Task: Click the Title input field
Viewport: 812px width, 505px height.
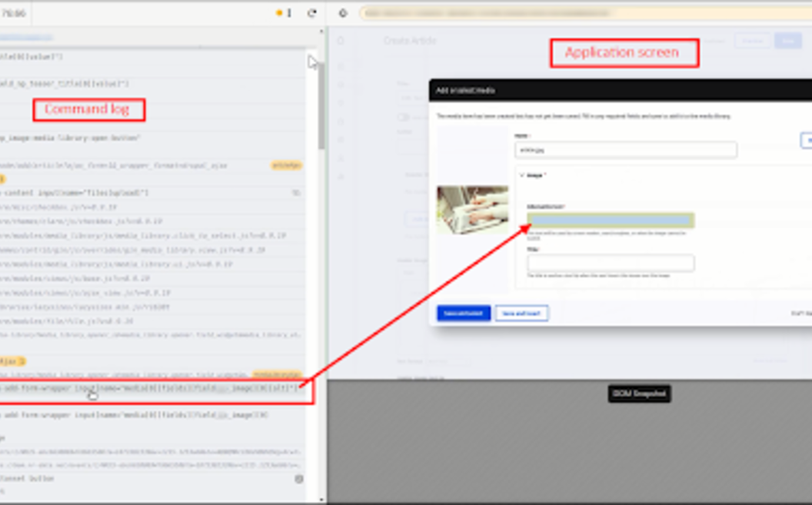Action: coord(611,263)
